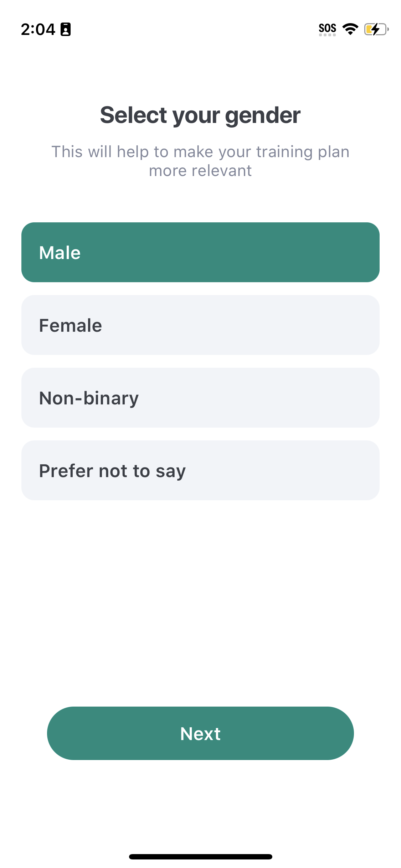
Task: Tap the battery charging icon
Action: click(x=376, y=29)
